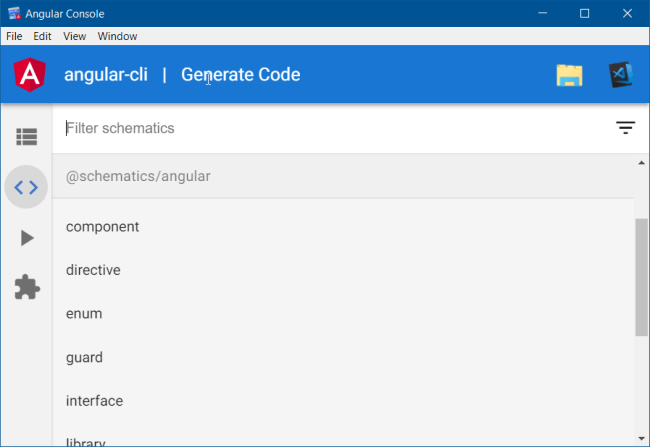Select the Generate Code sidebar icon
This screenshot has width=650, height=447.
pos(26,187)
